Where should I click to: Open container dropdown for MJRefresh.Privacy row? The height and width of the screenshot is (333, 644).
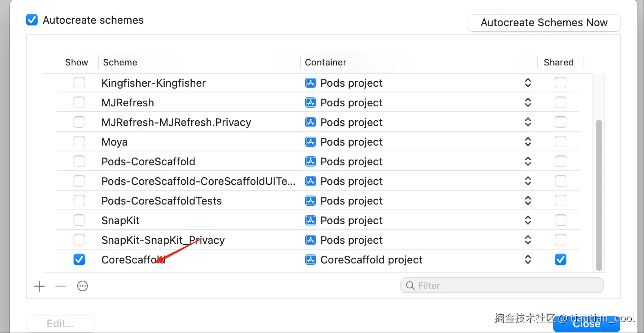pos(528,122)
